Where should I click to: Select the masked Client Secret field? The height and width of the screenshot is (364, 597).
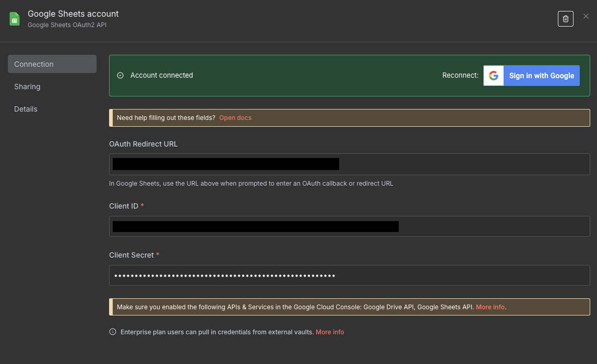point(349,275)
